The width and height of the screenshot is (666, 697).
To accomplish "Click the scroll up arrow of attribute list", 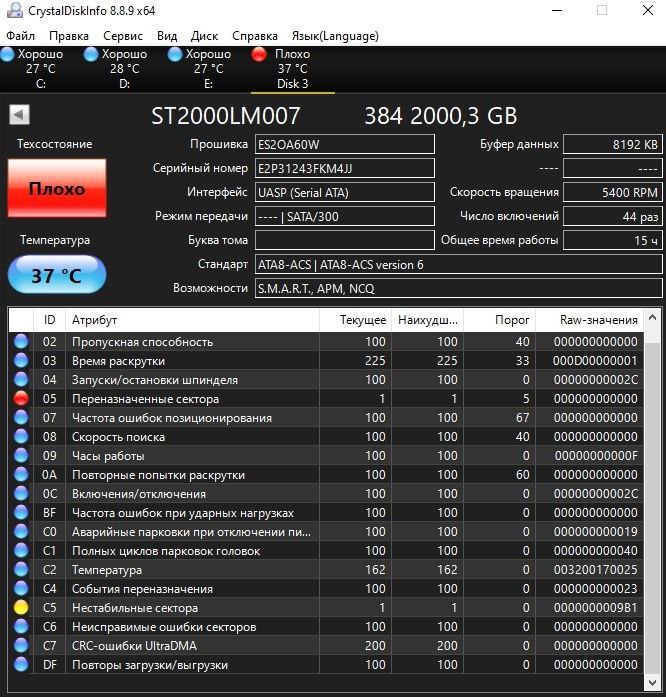I will 652,317.
